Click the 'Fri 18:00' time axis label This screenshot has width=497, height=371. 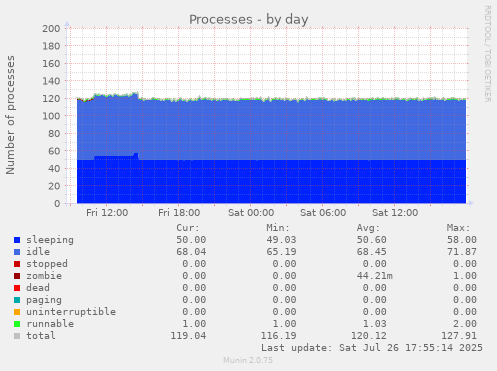(179, 213)
